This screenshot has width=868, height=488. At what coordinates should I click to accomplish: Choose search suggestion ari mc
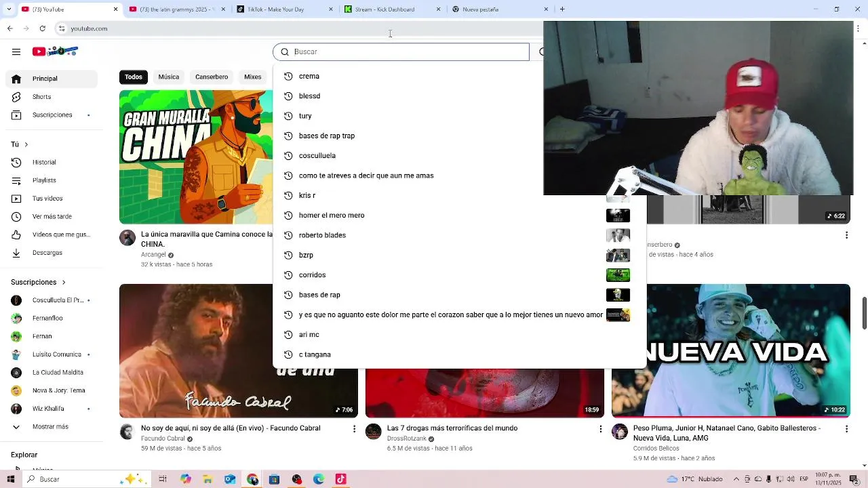tap(459, 335)
